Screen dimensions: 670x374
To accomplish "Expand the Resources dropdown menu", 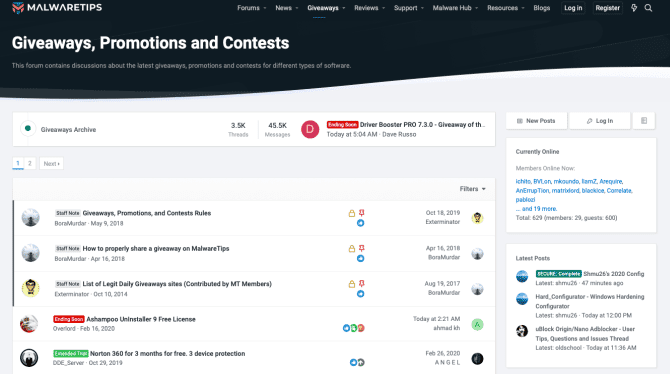I will (505, 8).
